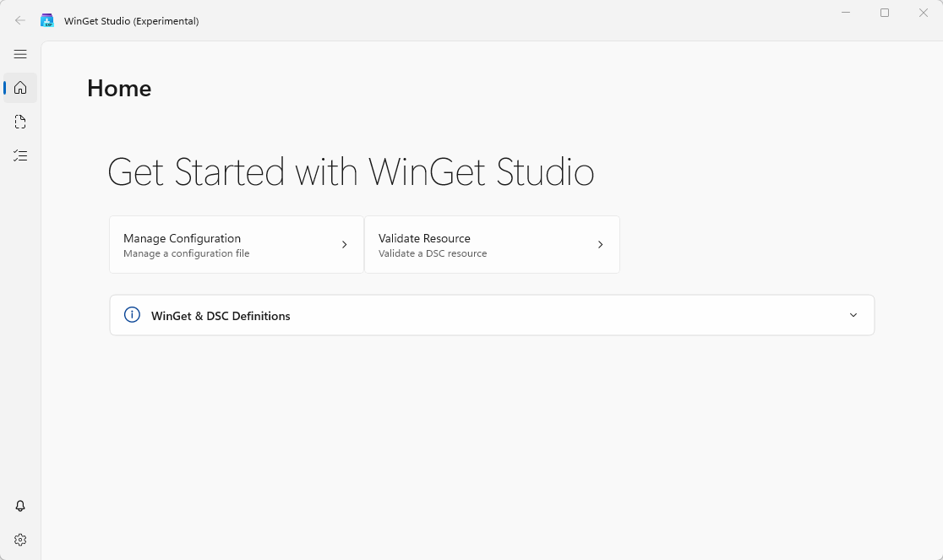Open the Validate Resource title
Image resolution: width=943 pixels, height=560 pixels.
pos(424,238)
